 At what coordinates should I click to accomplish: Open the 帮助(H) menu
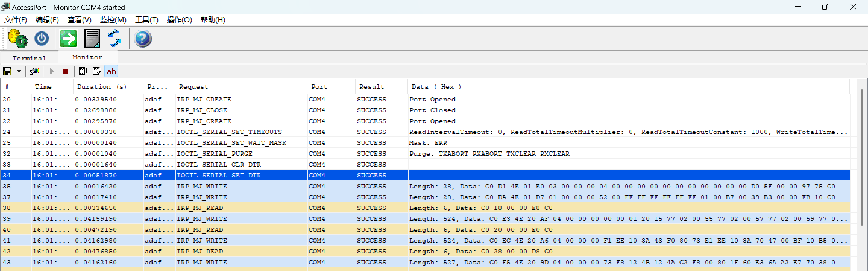(213, 20)
